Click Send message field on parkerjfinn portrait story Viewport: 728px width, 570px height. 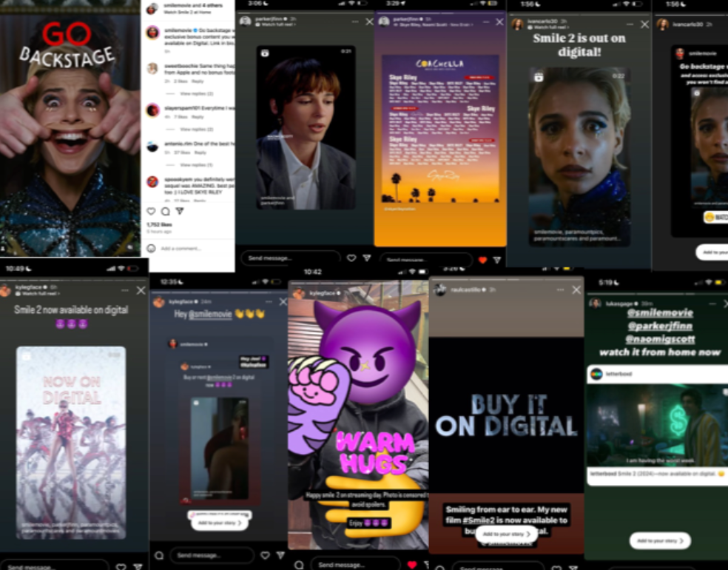(x=291, y=258)
